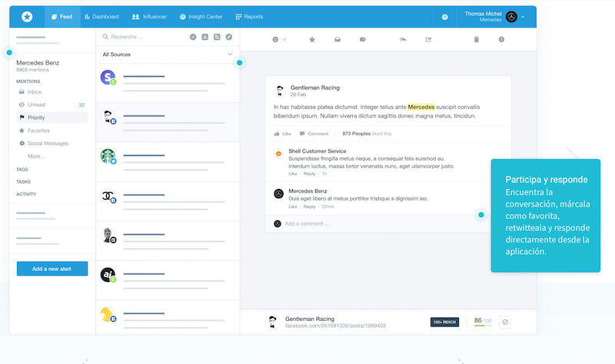Click Reply under Mercedes Benz comment
Viewport: 615px width, 364px height.
pos(309,207)
